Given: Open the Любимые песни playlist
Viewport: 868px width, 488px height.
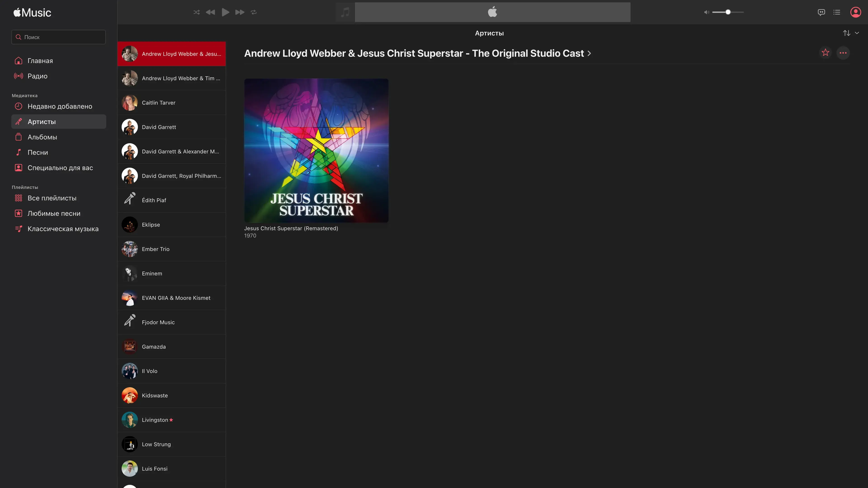Looking at the screenshot, I should point(54,213).
